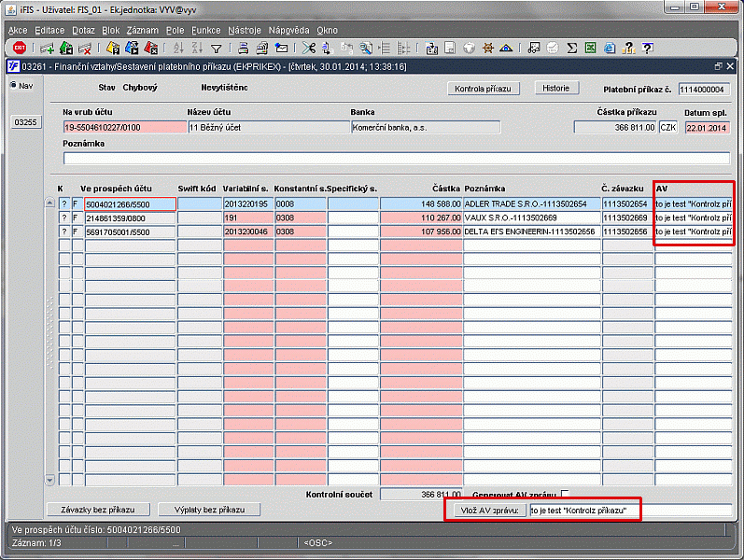Click the scroll down arrow of records list
Viewport: 744px width, 560px height.
click(x=50, y=480)
